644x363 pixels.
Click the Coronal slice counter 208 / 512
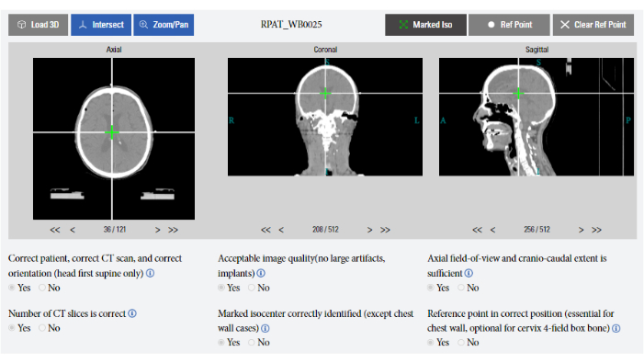pos(325,230)
